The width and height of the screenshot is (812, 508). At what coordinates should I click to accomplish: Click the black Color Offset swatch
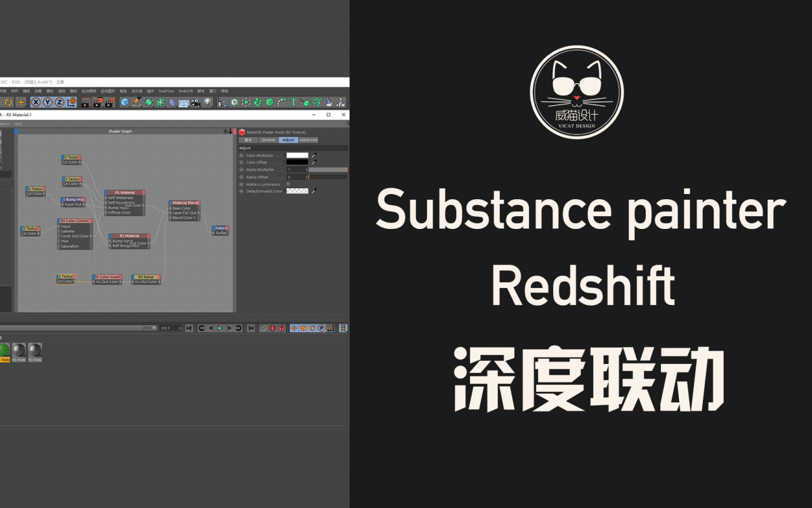298,162
